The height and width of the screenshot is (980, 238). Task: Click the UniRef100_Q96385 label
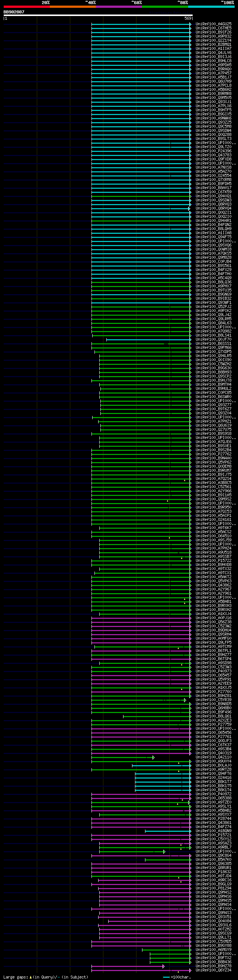pyautogui.click(x=213, y=863)
